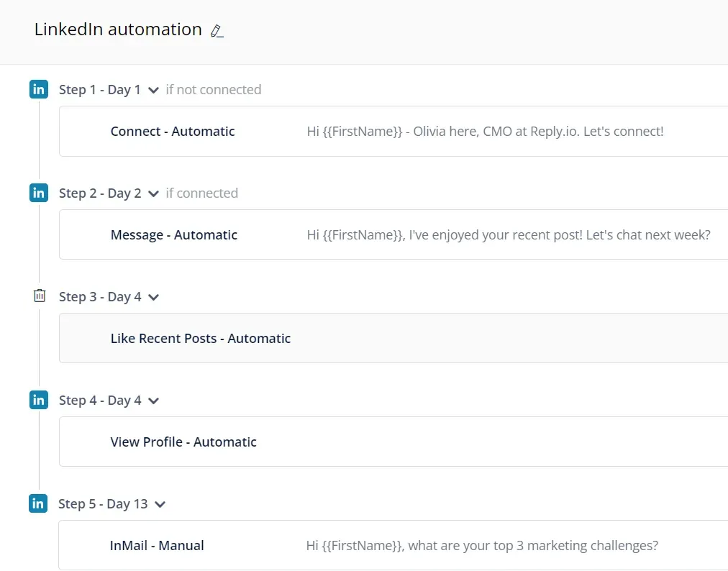Viewport: 728px width, 571px height.
Task: Delete Step 3 using the trash icon
Action: [40, 296]
